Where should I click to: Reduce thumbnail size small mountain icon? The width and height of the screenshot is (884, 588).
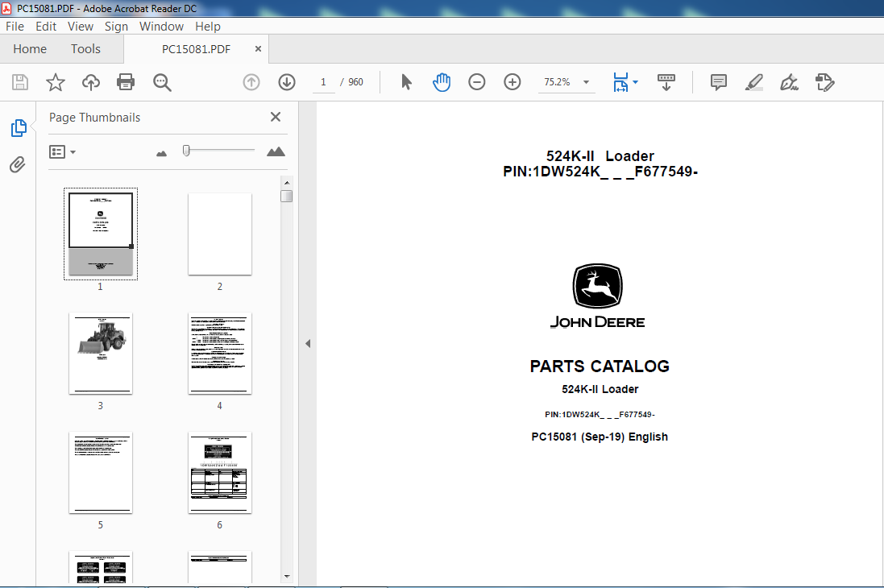[162, 153]
